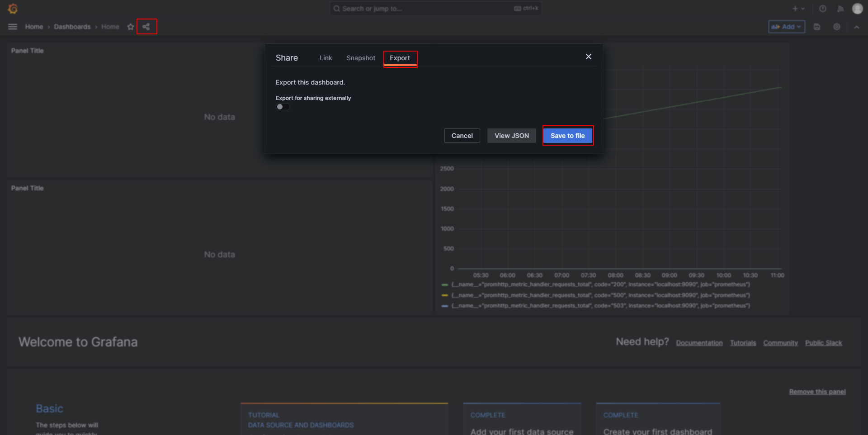Image resolution: width=868 pixels, height=435 pixels.
Task: Go to Home breadcrumb at the start
Action: click(x=34, y=27)
